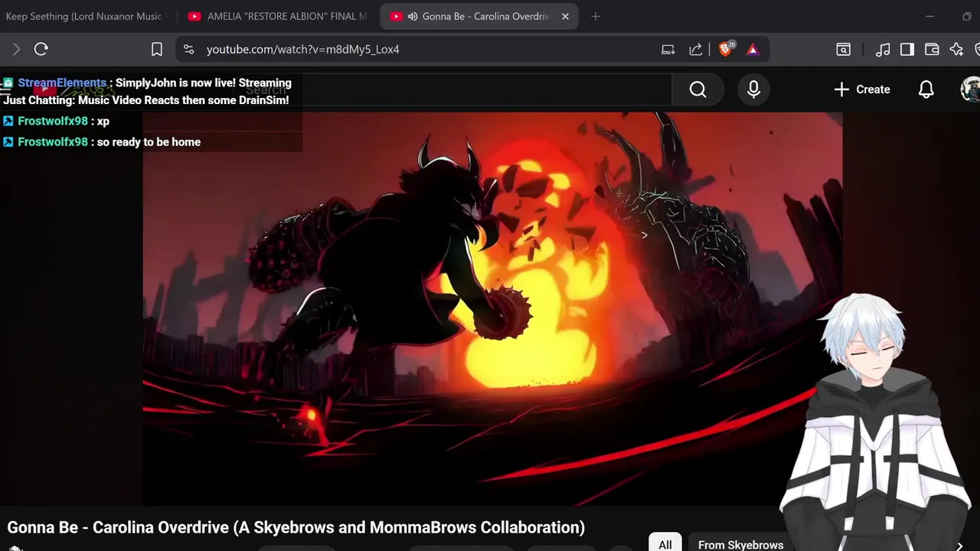
Task: Select the From Skyebrows filter chip
Action: pyautogui.click(x=740, y=544)
